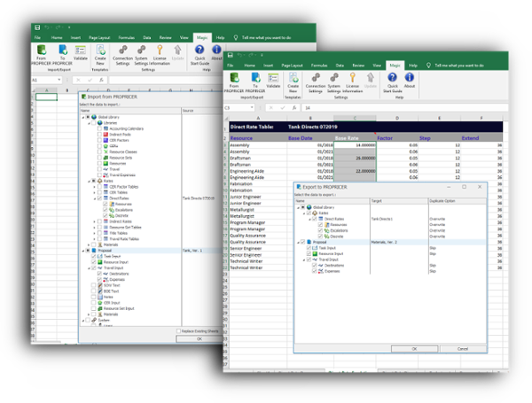Image resolution: width=532 pixels, height=403 pixels.
Task: Click OK in Import from PROPRICER dialog
Action: pos(199,338)
